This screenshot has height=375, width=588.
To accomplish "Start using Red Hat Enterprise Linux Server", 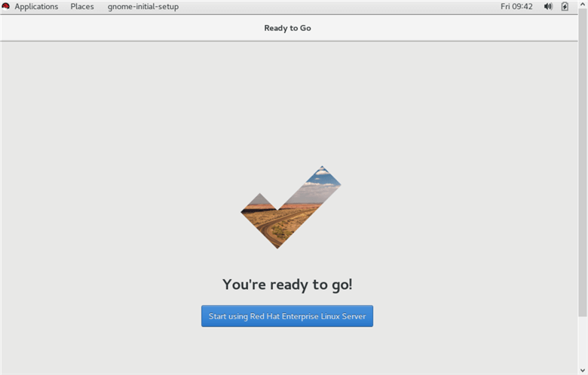I will [x=287, y=316].
